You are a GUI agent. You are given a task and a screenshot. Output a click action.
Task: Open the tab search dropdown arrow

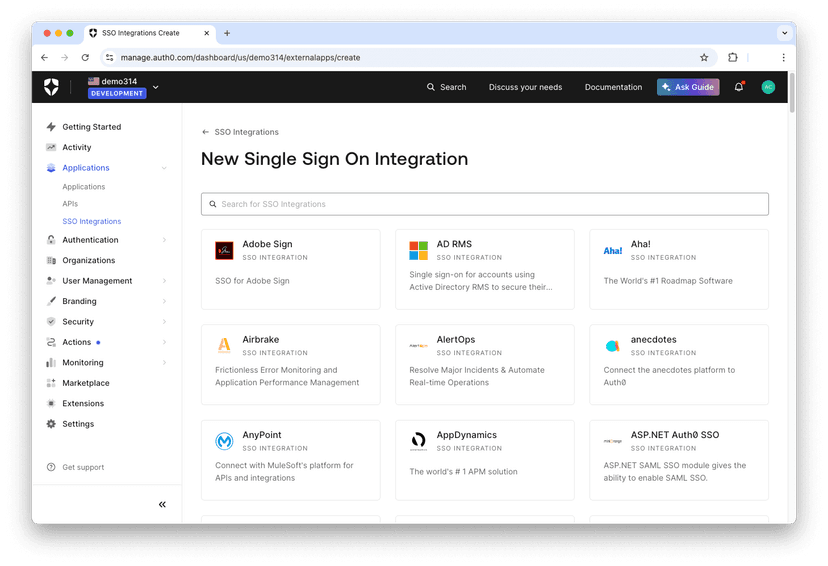pyautogui.click(x=785, y=33)
